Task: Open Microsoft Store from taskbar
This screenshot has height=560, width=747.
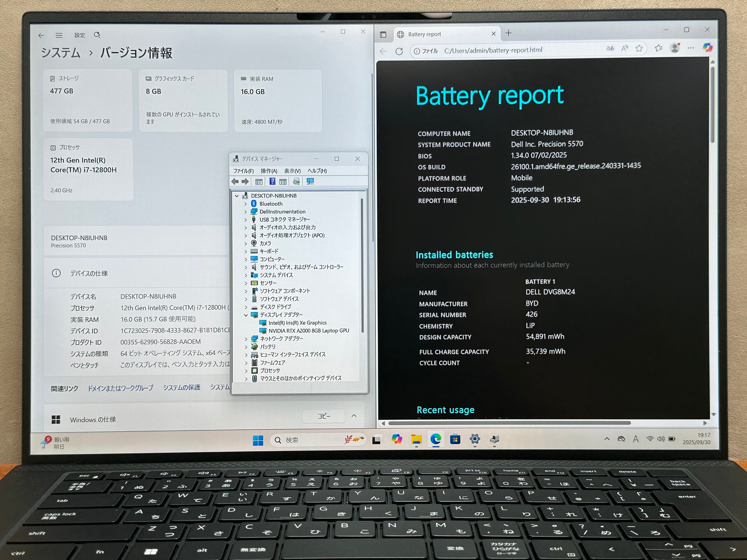Action: 455,439
